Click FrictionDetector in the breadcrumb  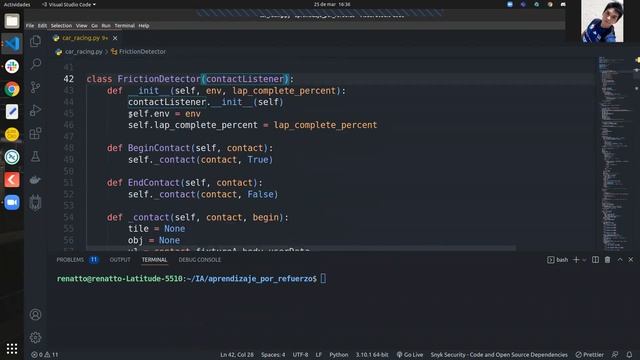tap(142, 52)
